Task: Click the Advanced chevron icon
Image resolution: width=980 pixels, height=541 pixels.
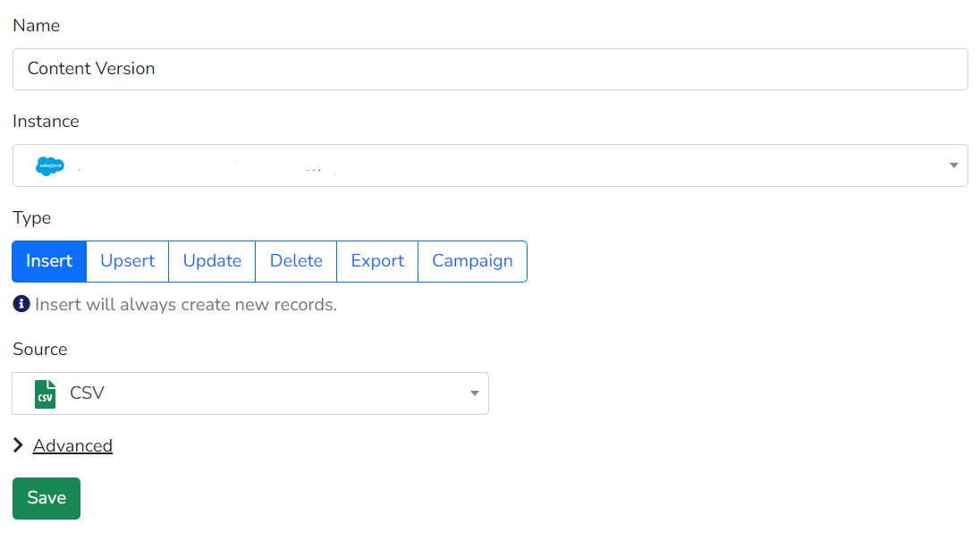Action: pyautogui.click(x=17, y=444)
